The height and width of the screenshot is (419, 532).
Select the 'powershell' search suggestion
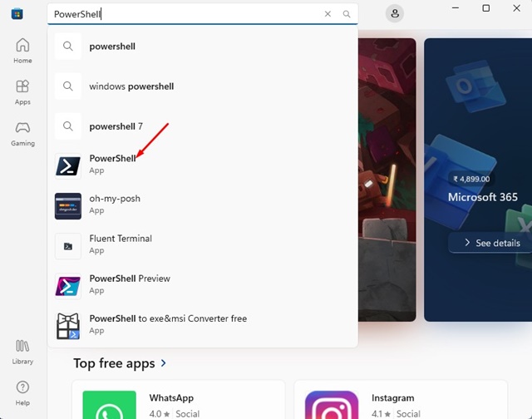point(203,47)
